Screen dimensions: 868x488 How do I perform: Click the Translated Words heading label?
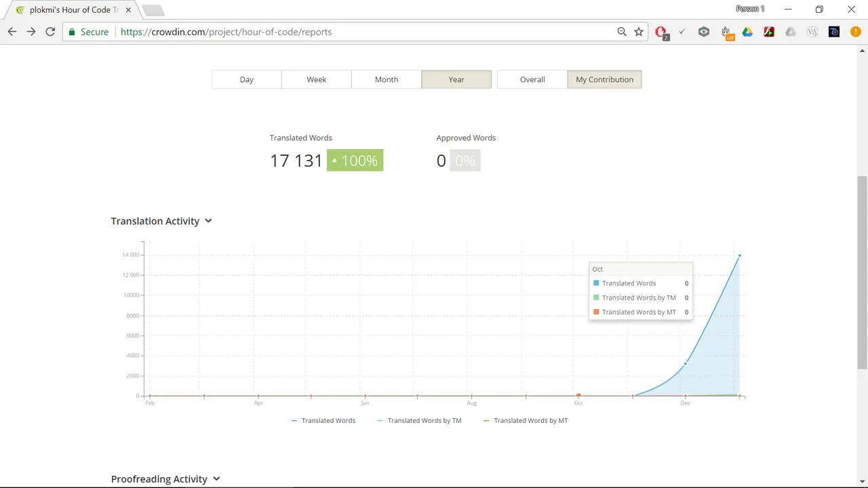tap(301, 138)
